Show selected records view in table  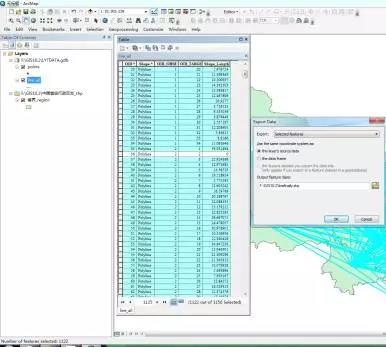[x=181, y=302]
